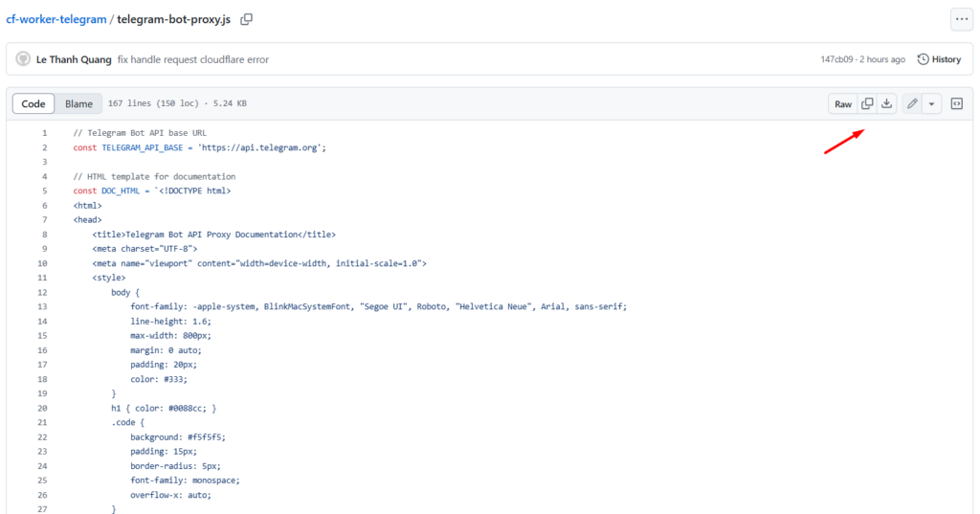The width and height of the screenshot is (980, 514).
Task: Expand more edit options dropdown arrow
Action: click(931, 103)
